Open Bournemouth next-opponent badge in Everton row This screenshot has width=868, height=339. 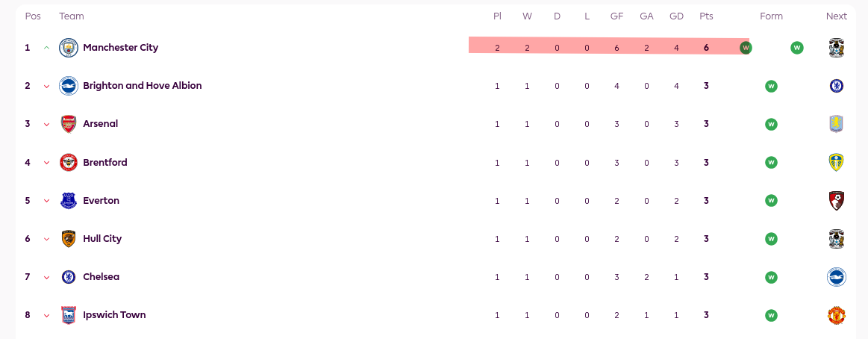(x=837, y=201)
